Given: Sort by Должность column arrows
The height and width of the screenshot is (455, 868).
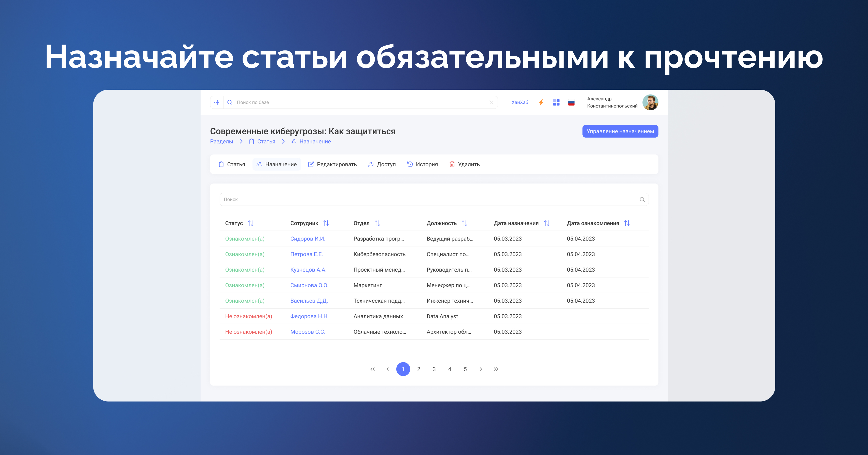Looking at the screenshot, I should tap(464, 223).
